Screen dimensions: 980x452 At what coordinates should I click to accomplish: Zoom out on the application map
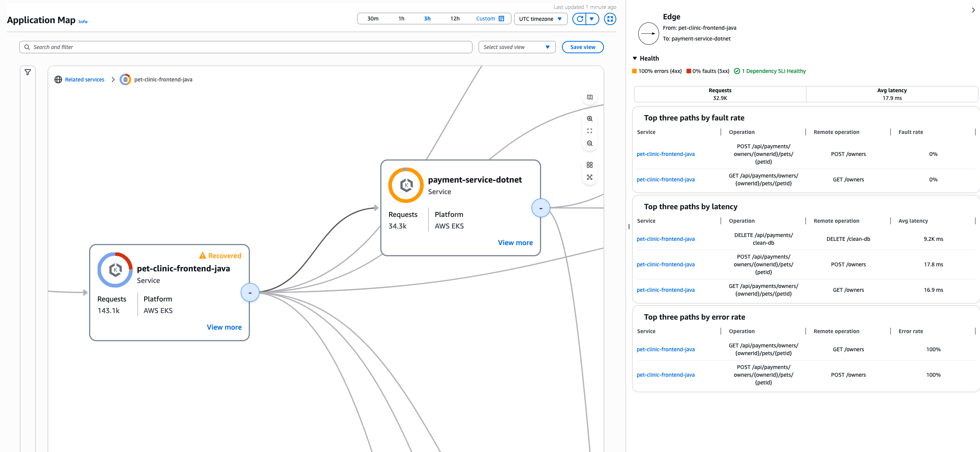click(590, 143)
